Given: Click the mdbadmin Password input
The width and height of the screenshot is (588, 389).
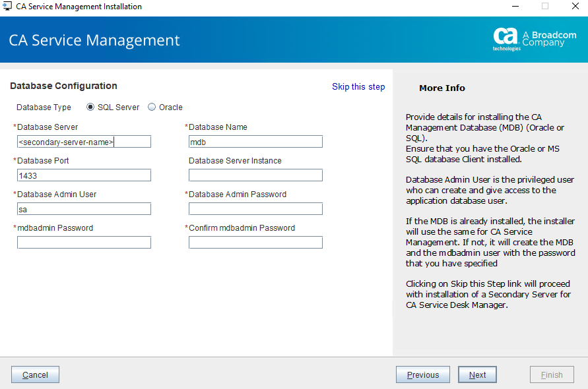Looking at the screenshot, I should [84, 243].
